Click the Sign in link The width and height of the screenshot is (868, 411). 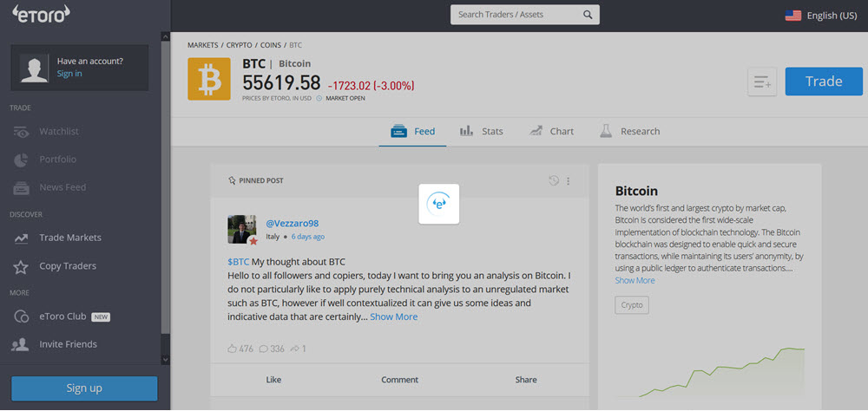(69, 74)
